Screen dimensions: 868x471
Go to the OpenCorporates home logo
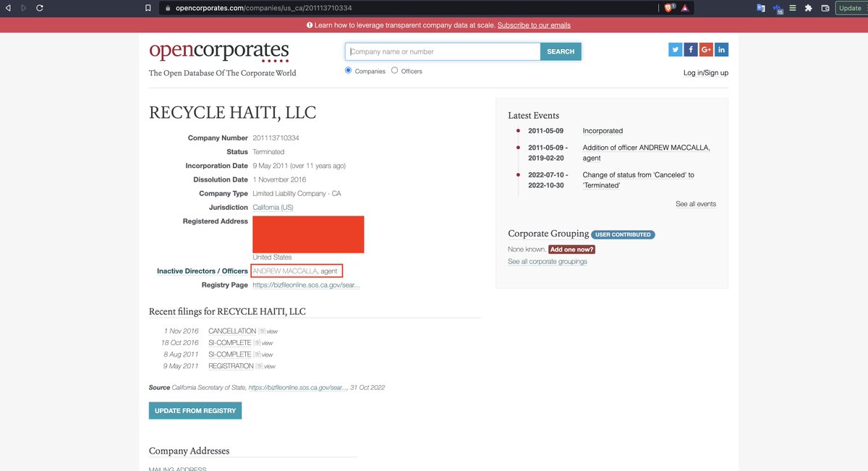219,52
